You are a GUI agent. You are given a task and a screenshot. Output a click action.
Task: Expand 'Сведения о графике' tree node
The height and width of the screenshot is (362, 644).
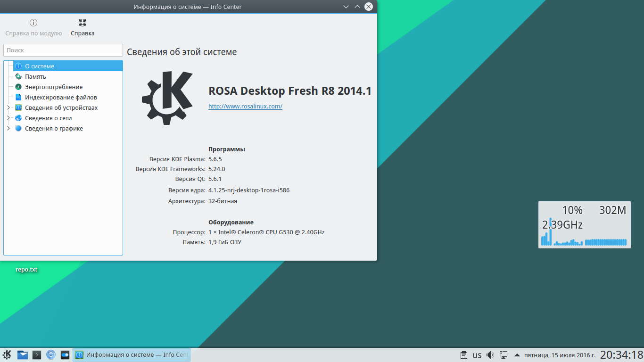8,129
